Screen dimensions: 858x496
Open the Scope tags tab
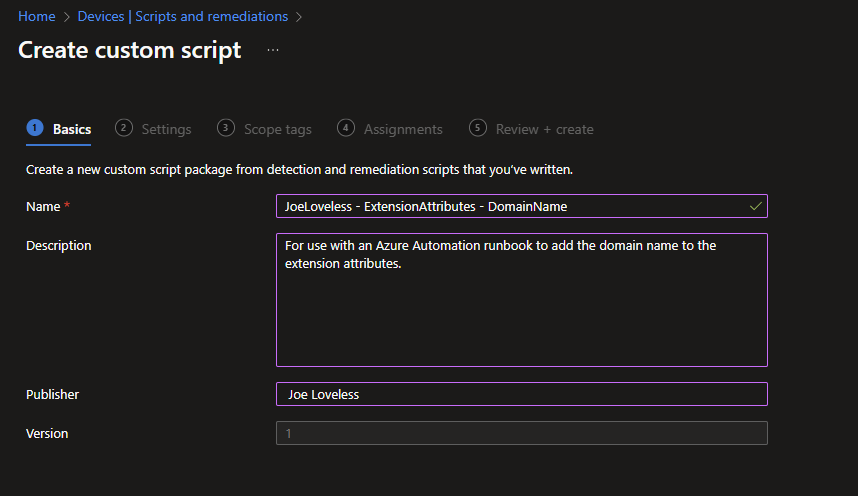coord(277,129)
